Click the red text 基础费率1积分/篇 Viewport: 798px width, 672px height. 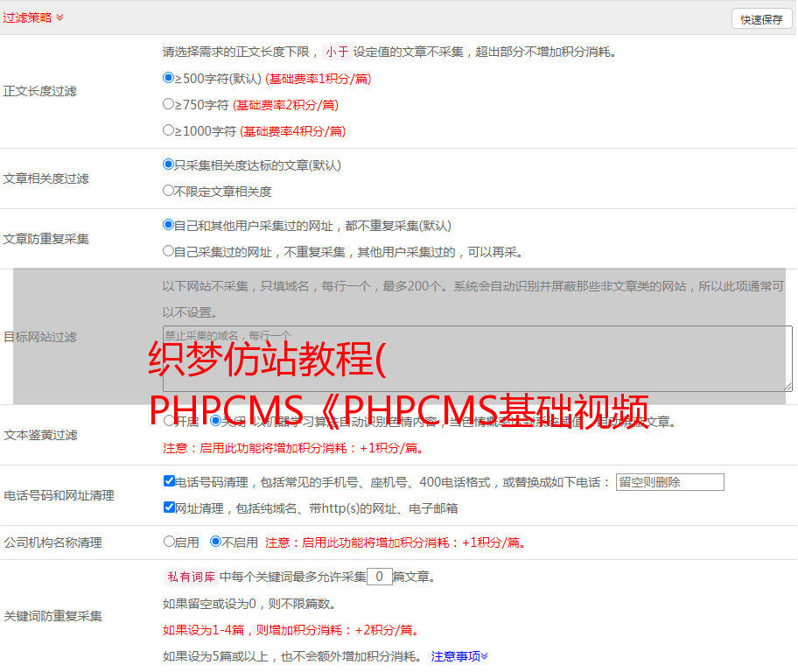click(x=318, y=79)
